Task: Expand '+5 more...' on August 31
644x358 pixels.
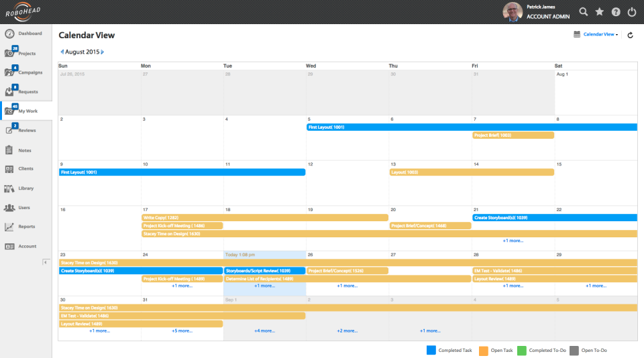Action: (x=182, y=331)
